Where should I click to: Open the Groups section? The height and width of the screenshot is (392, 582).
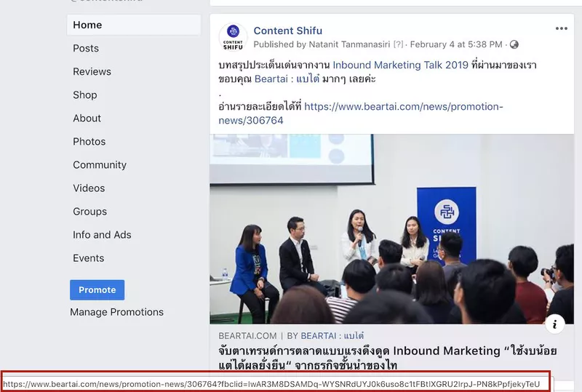coord(89,212)
